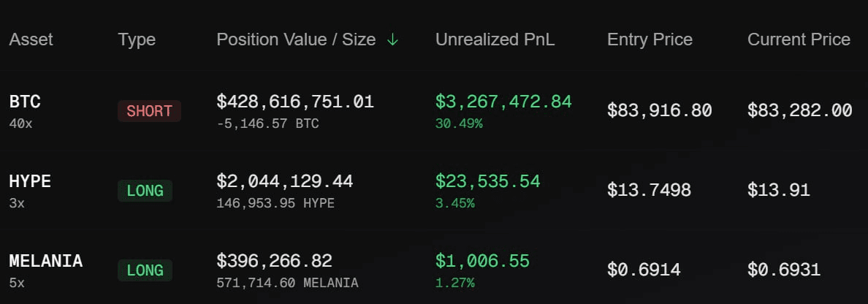The height and width of the screenshot is (304, 868).
Task: Click the BTC unrealized PnL $3,267,472.84
Action: 503,102
